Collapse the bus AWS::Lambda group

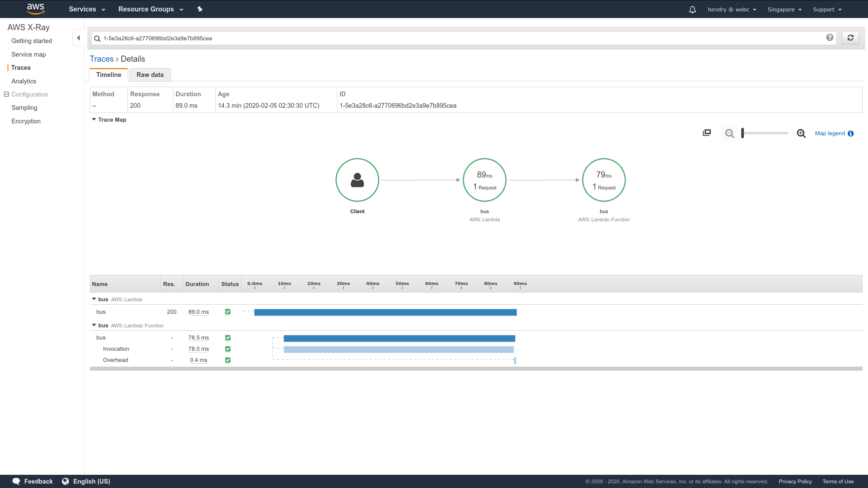click(94, 299)
